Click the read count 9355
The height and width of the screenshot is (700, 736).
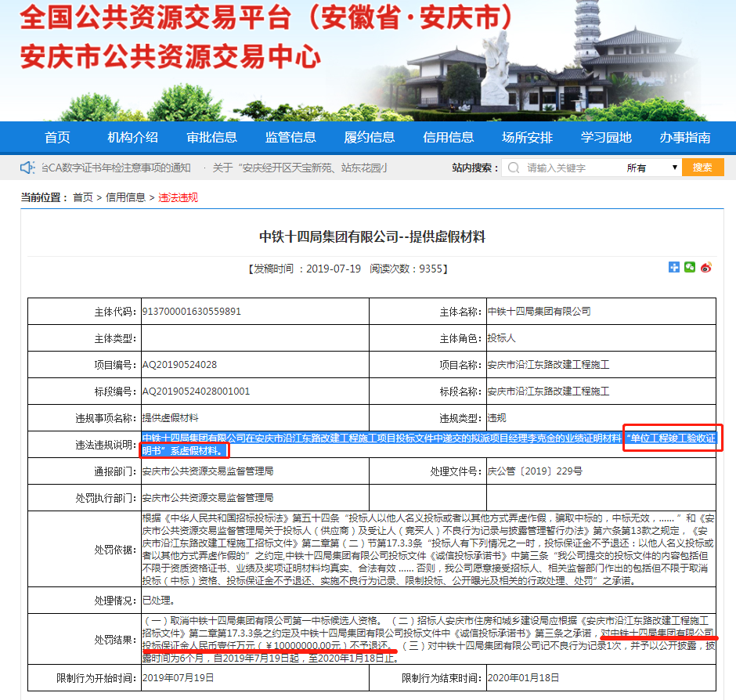tap(431, 269)
